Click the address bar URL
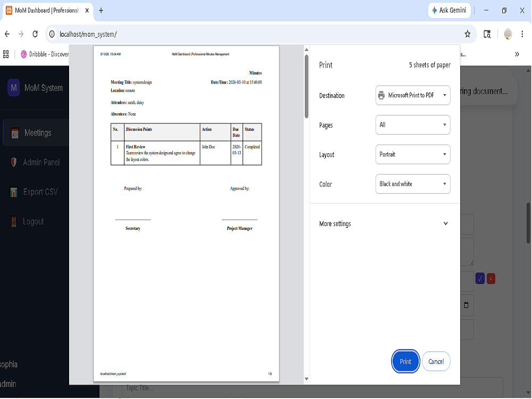The width and height of the screenshot is (532, 399). click(x=88, y=34)
